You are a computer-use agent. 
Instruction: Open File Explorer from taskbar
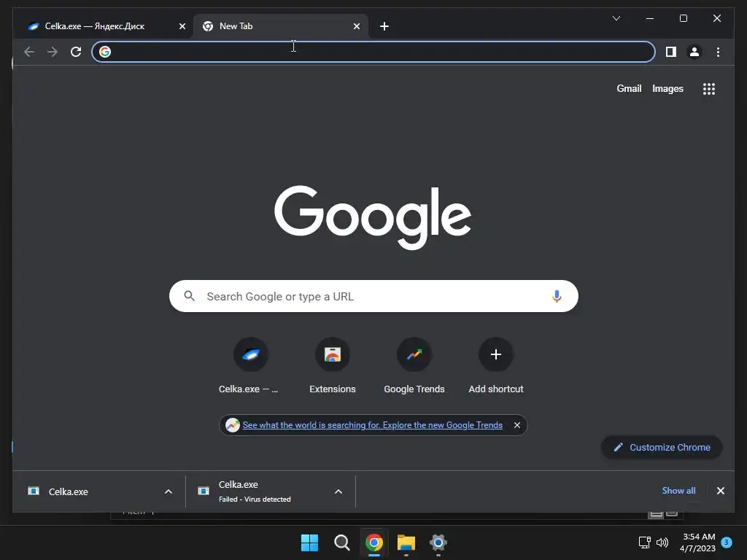[406, 542]
